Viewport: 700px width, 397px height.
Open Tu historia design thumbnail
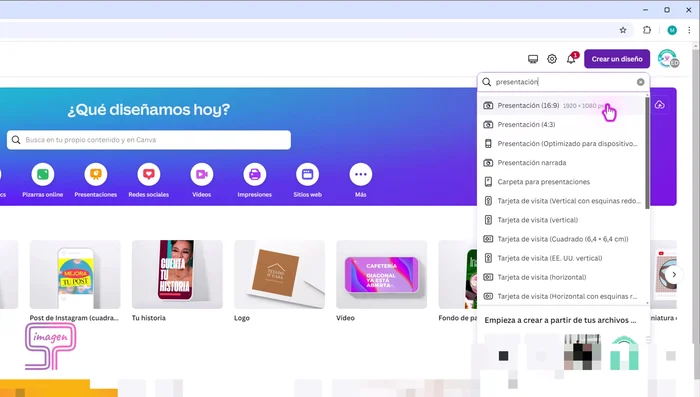pyautogui.click(x=177, y=275)
